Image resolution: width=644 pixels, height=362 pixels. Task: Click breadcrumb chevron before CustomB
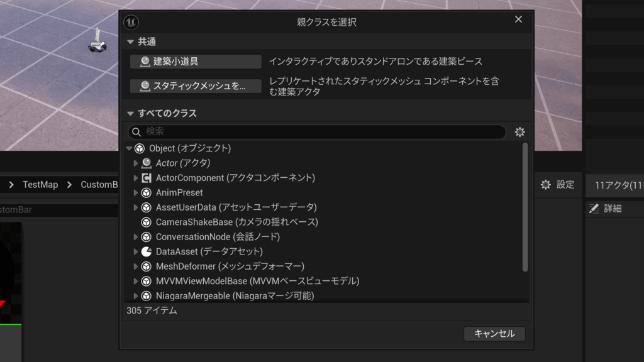coord(69,185)
